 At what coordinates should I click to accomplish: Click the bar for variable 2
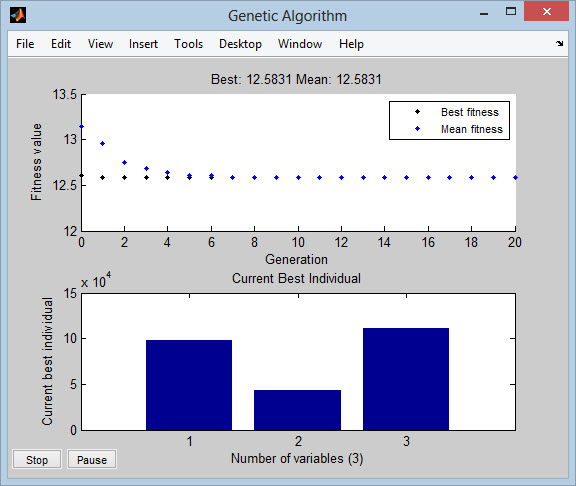297,410
